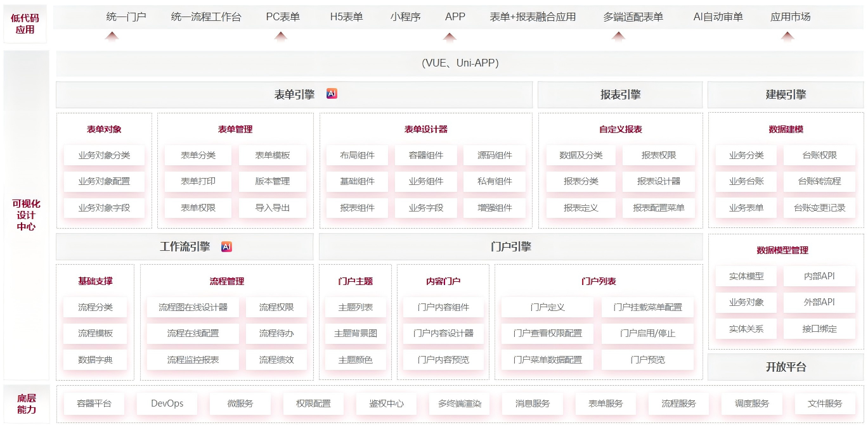Click the up arrow under 统一门户
Viewport: 868px width, 425px height.
click(x=112, y=36)
